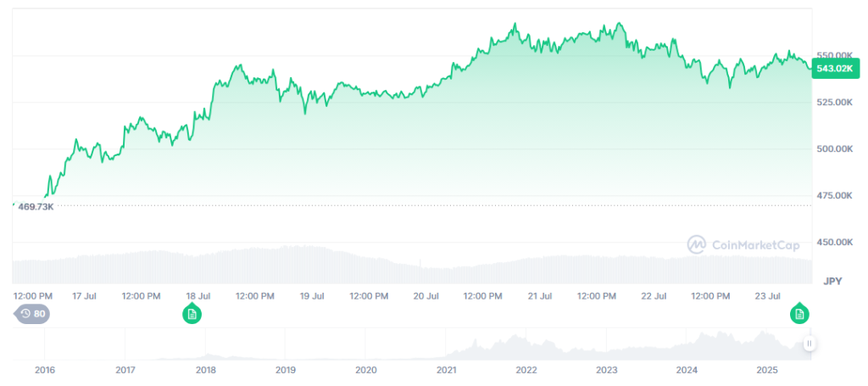Click the 2025 year label
This screenshot has width=868, height=386.
coord(767,370)
